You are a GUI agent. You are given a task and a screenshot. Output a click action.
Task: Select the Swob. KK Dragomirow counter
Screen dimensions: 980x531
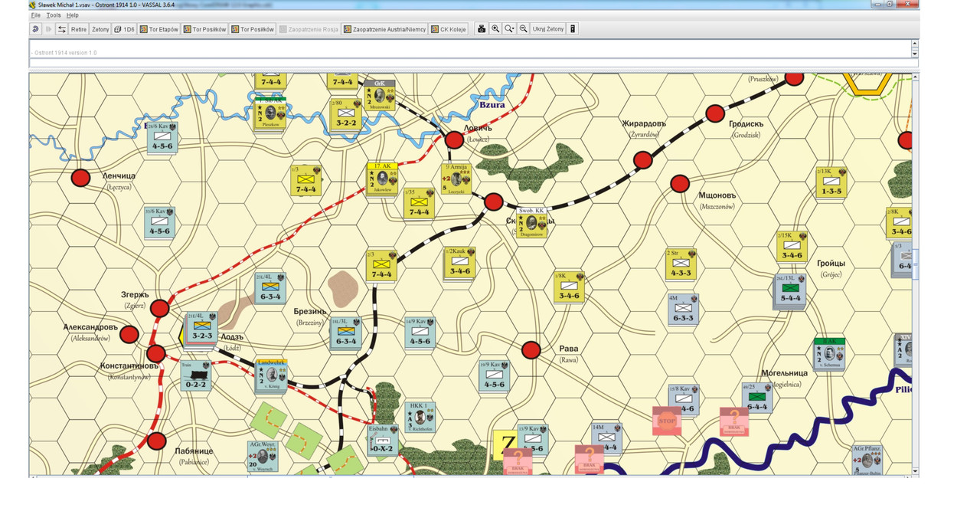pos(531,221)
